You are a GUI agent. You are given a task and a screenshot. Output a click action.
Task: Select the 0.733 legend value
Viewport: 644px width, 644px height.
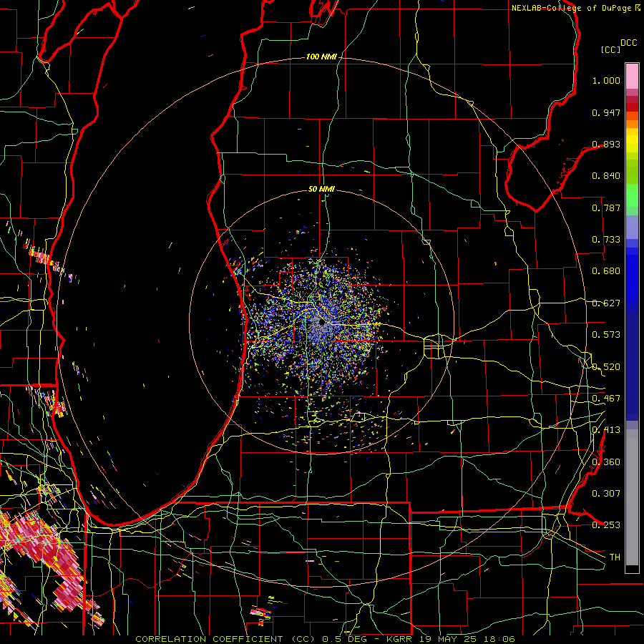click(x=606, y=240)
